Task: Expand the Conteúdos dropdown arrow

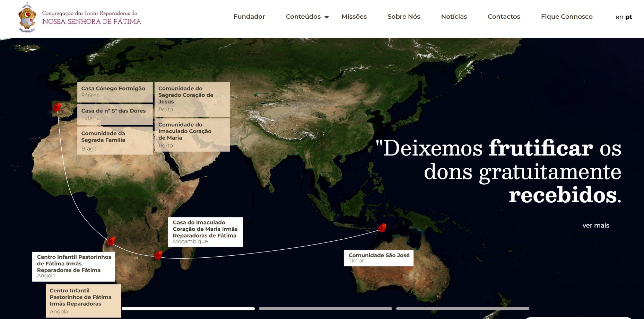Action: (327, 17)
